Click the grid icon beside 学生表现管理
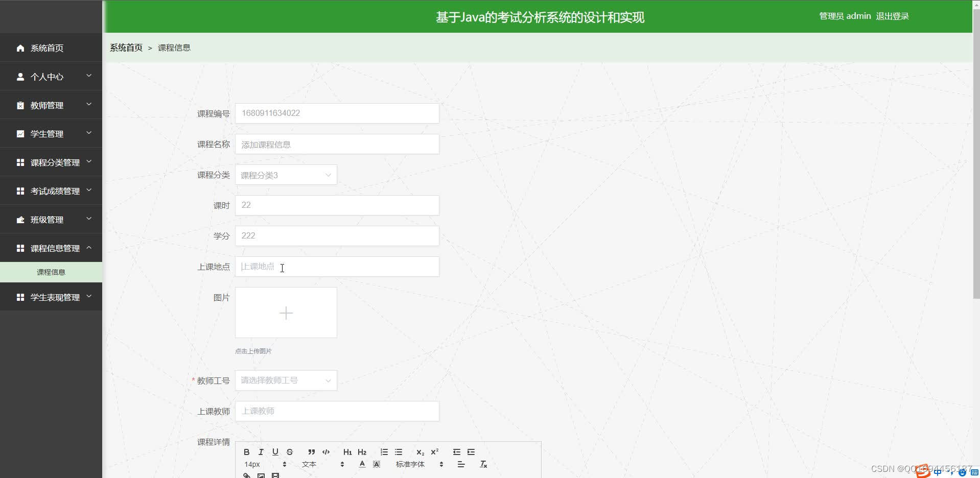The height and width of the screenshot is (478, 980). click(20, 297)
